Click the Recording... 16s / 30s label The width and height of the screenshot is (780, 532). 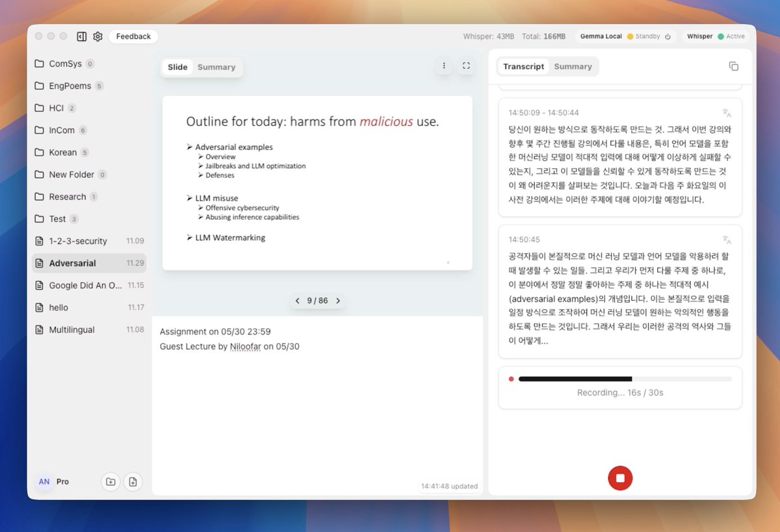tap(620, 392)
